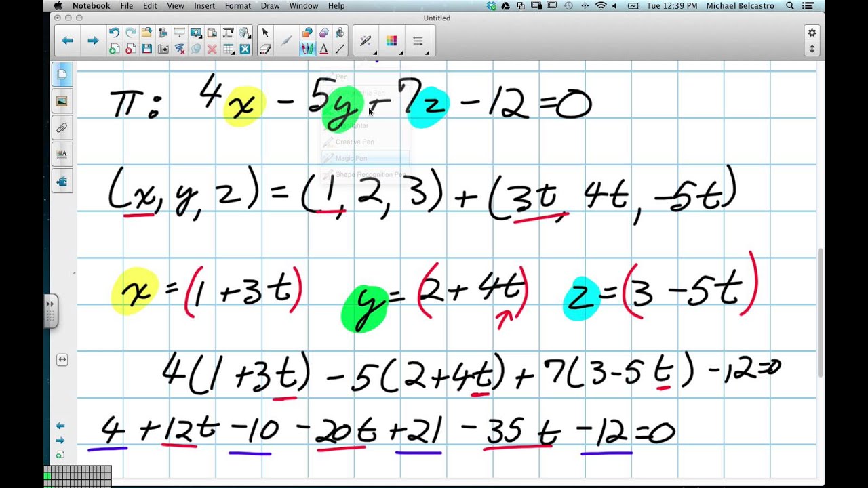
Task: Open the color palette dropdown
Action: click(392, 41)
